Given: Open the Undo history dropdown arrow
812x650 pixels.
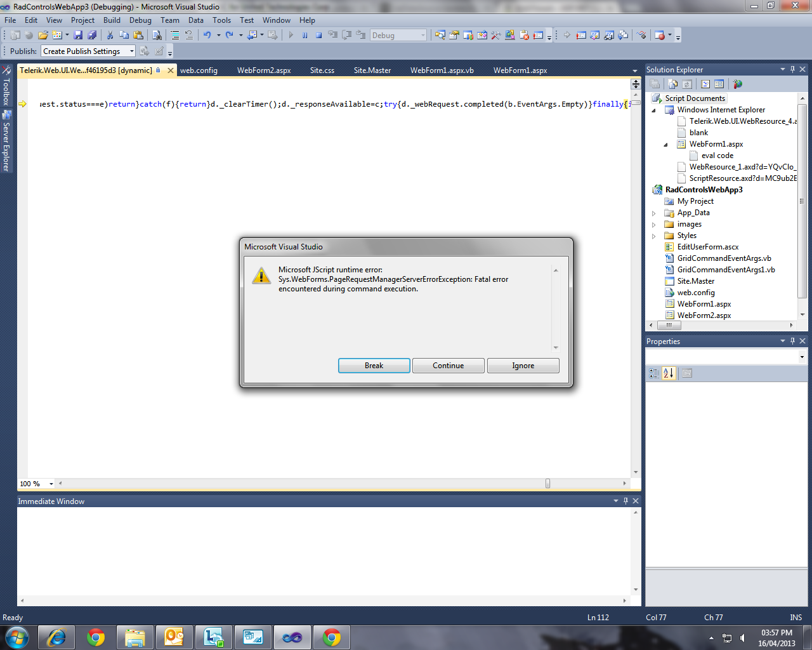Looking at the screenshot, I should tap(218, 36).
